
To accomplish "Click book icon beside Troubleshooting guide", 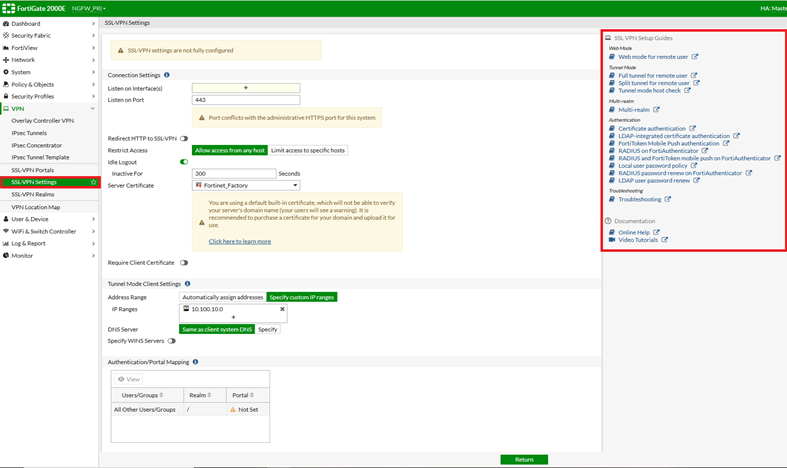I will 612,199.
